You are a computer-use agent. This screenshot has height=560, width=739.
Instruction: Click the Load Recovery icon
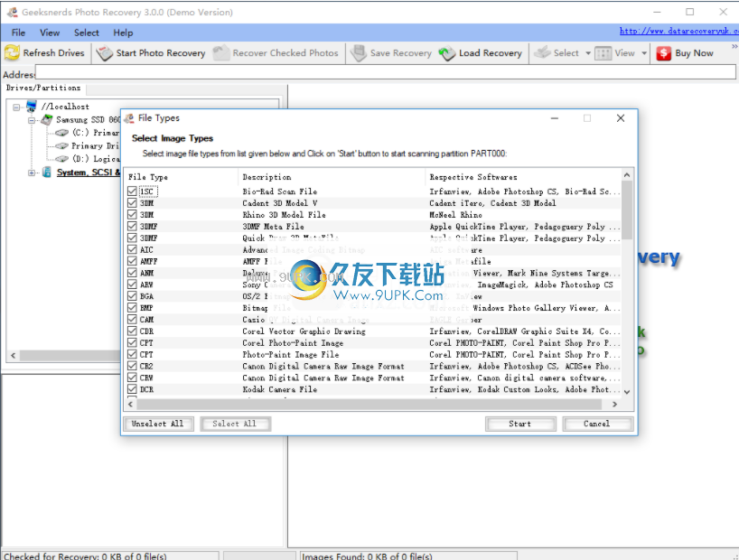(447, 53)
